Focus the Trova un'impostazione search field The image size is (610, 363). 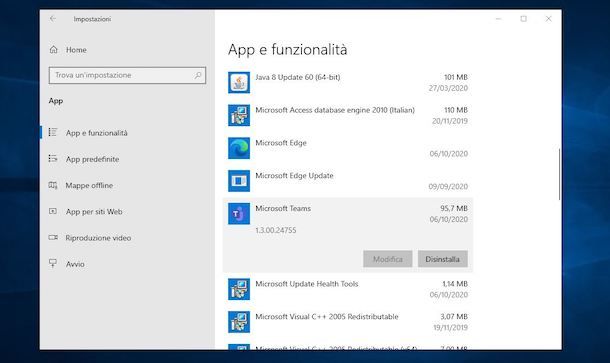pyautogui.click(x=127, y=75)
